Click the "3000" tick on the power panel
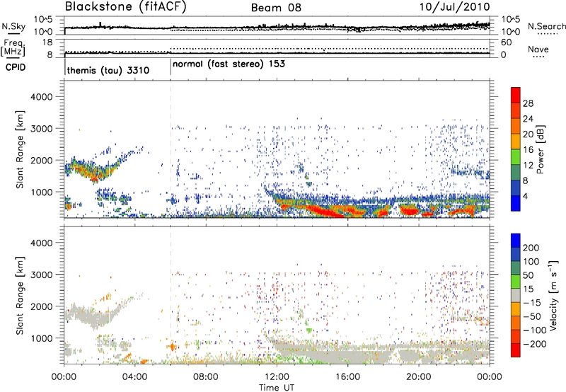The image size is (566, 392). point(41,129)
